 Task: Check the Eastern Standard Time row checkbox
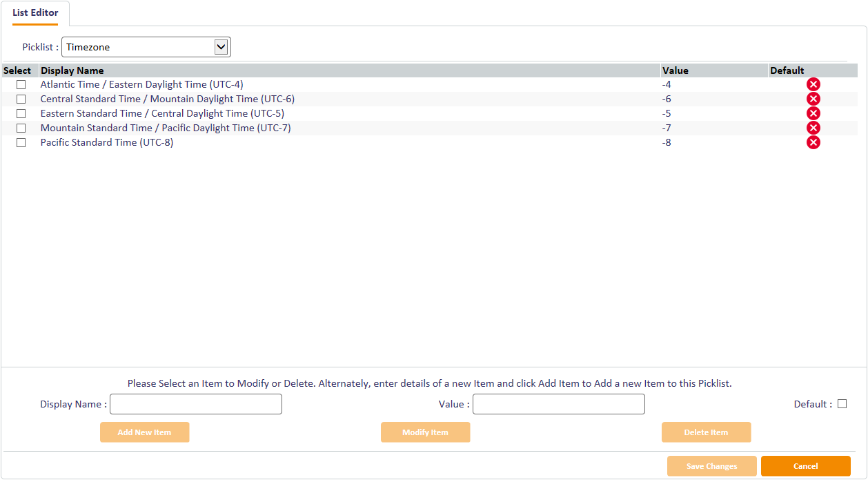tap(21, 113)
